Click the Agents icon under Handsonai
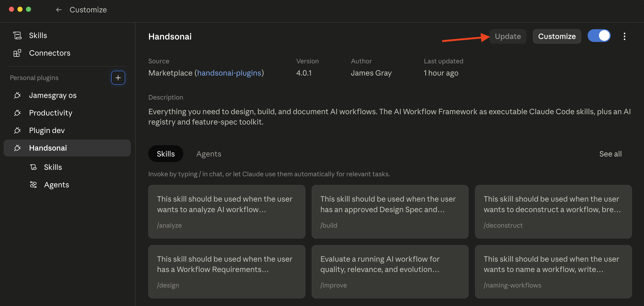The width and height of the screenshot is (644, 306). [x=33, y=185]
